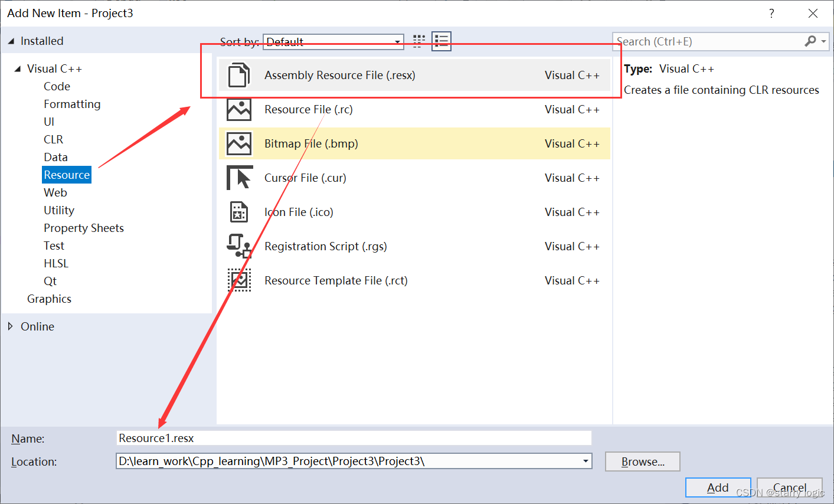Collapse the Visual C++ tree node
The image size is (834, 504).
pyautogui.click(x=18, y=68)
